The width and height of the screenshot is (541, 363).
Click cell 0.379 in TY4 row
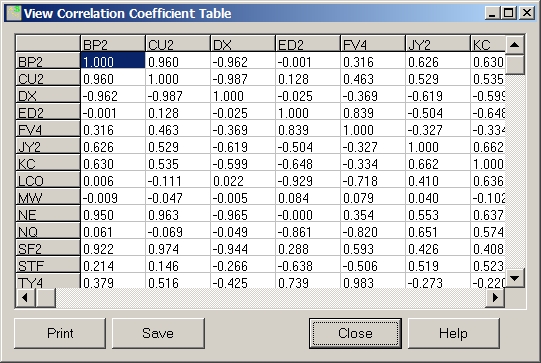(113, 281)
